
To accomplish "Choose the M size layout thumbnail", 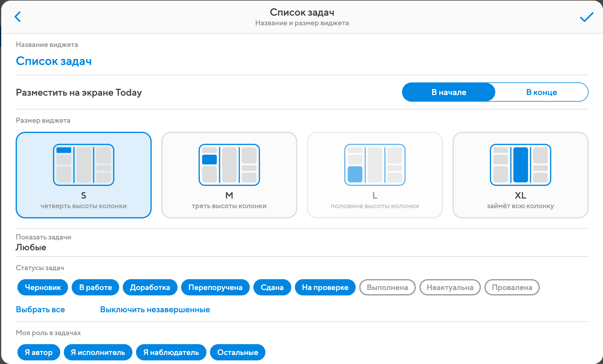I will coord(229,165).
